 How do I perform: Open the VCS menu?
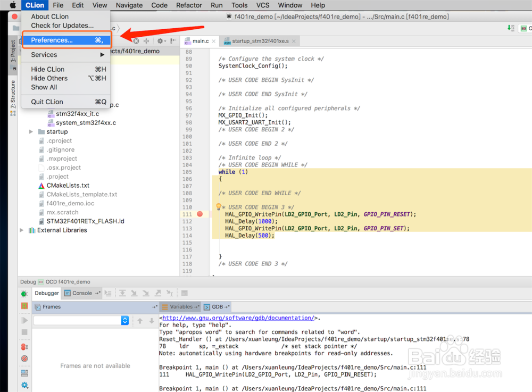[x=263, y=5]
